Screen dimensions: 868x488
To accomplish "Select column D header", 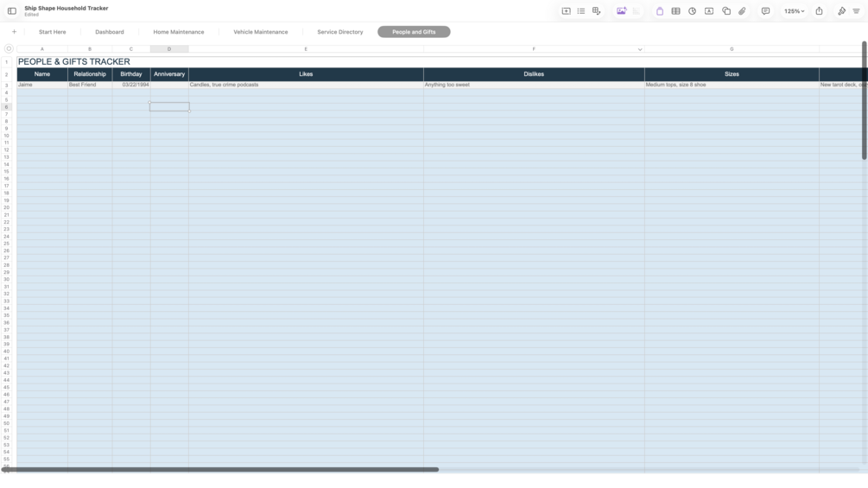I will 169,49.
